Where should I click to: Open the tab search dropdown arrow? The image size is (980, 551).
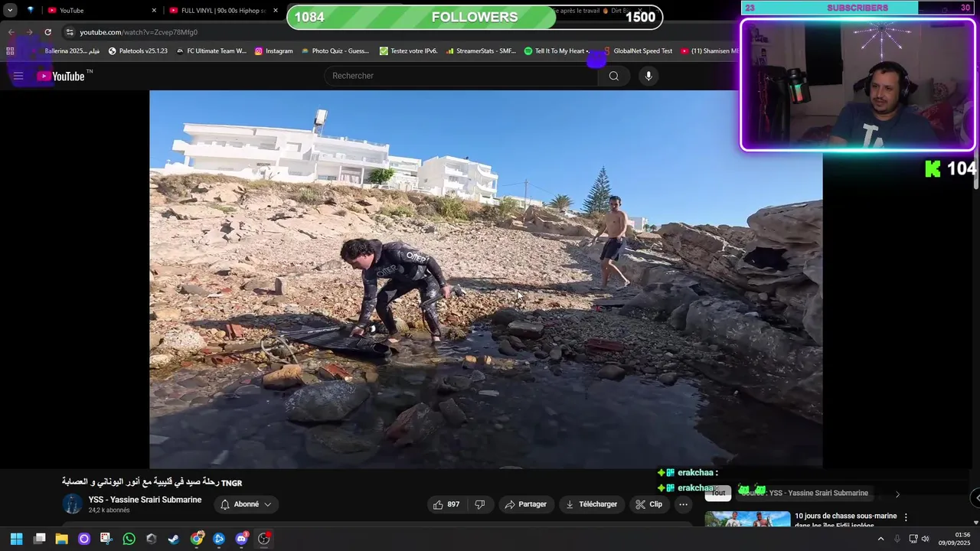[10, 11]
